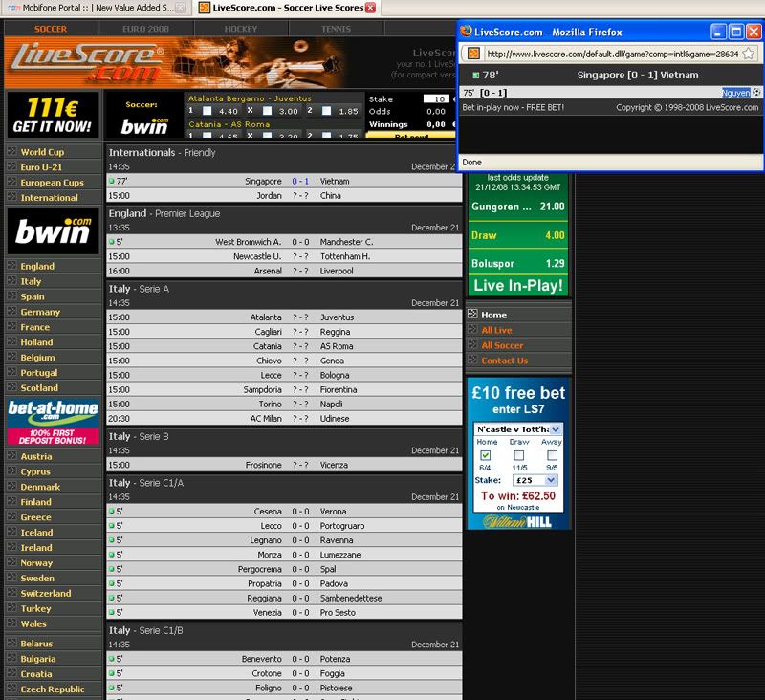Click the live indicator on West Bromwich row
Viewport: 765px width, 700px height.
tap(112, 242)
